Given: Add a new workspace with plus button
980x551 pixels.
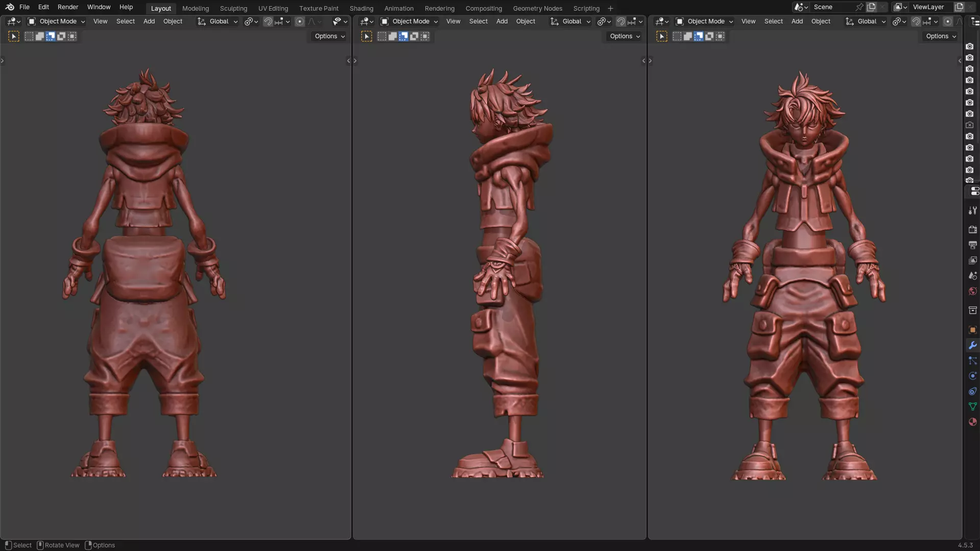Looking at the screenshot, I should point(610,8).
